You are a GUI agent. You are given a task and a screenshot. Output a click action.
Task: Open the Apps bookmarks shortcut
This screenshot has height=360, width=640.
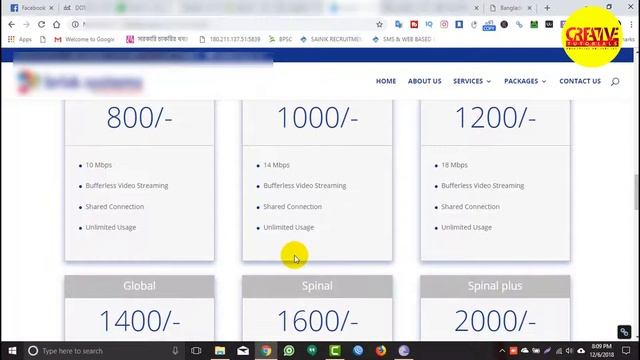[x=20, y=39]
